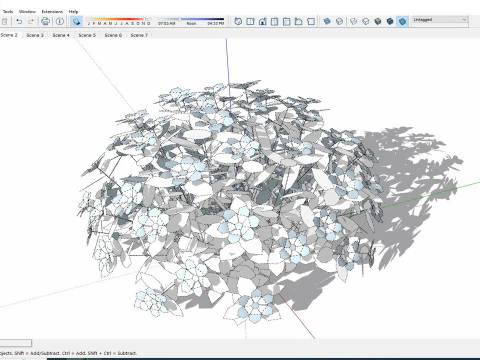Select the Monochrome face style

(402, 21)
